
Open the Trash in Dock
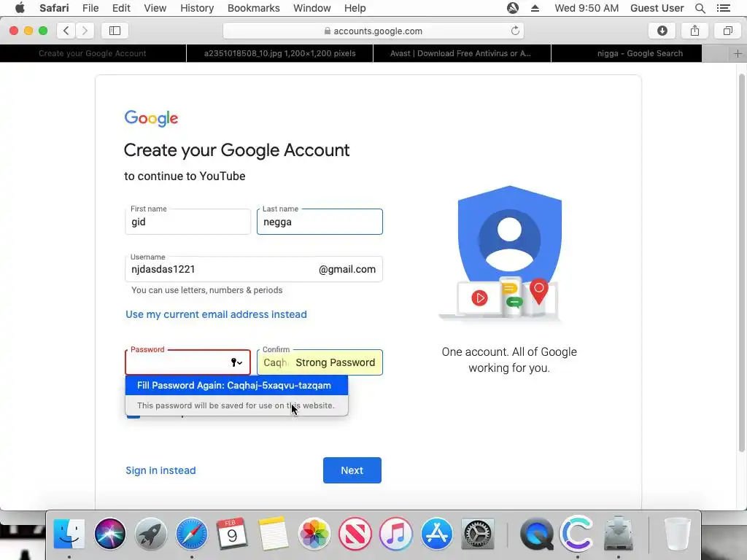[x=677, y=534]
